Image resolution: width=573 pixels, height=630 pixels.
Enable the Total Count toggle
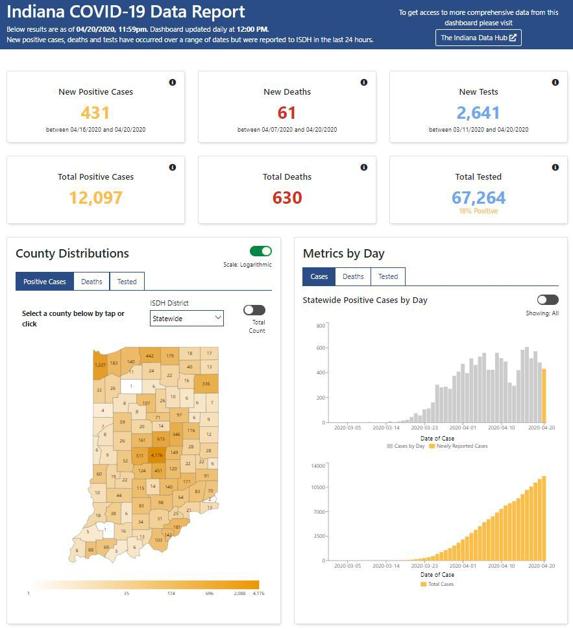(x=254, y=310)
